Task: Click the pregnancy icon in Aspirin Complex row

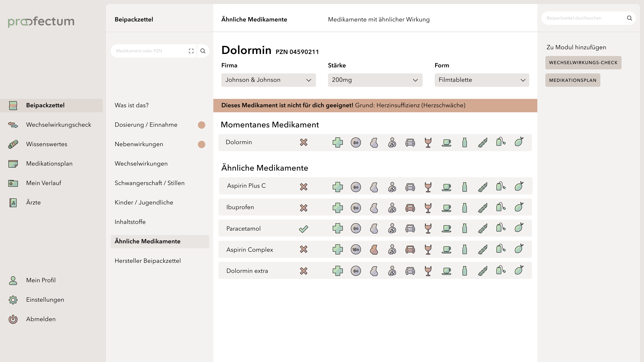Action: (x=374, y=249)
